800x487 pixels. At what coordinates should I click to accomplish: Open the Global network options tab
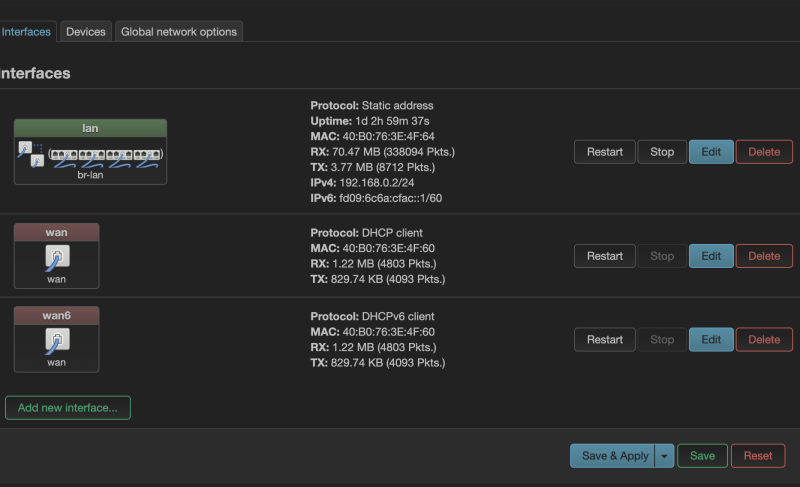[x=179, y=32]
